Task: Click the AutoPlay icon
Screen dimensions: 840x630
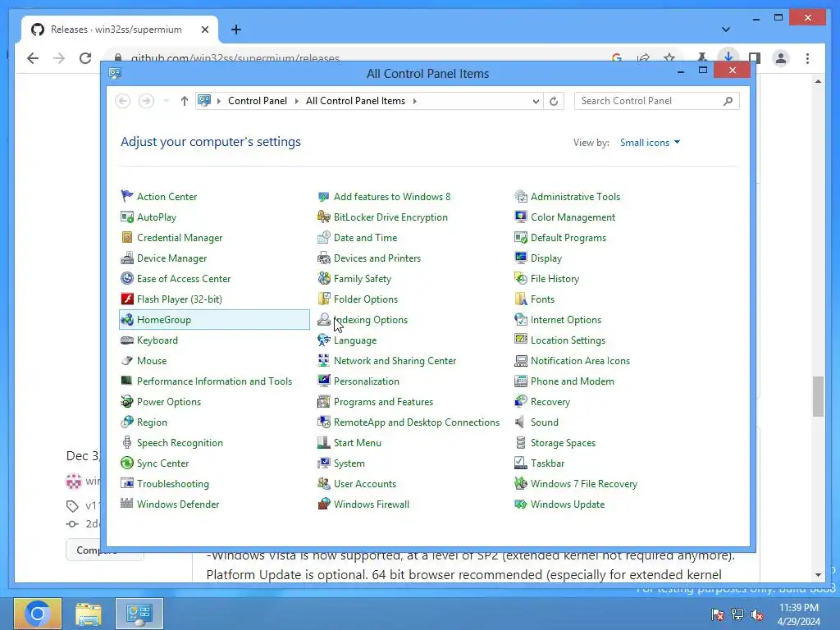Action: [127, 217]
